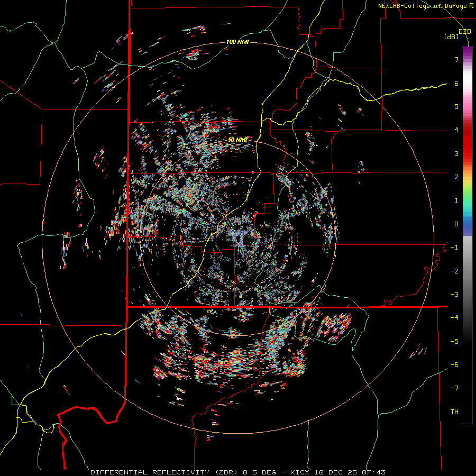Click legend value -6 on color scale
476x476 pixels.
(x=454, y=365)
